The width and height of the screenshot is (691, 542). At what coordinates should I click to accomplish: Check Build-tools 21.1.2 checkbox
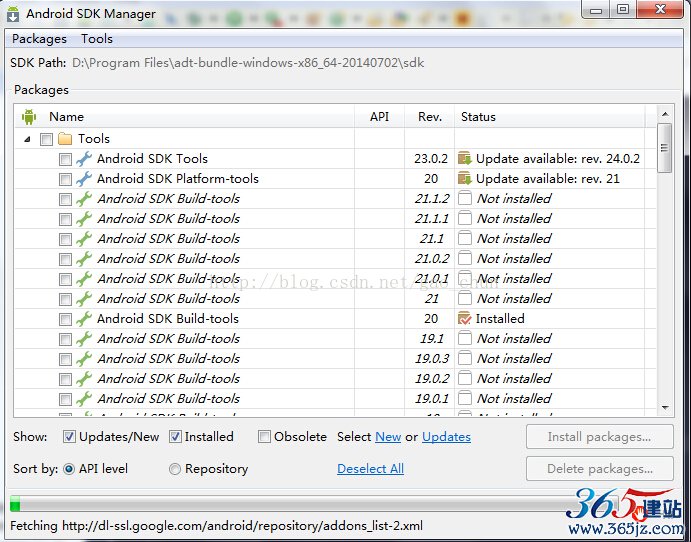(x=65, y=200)
